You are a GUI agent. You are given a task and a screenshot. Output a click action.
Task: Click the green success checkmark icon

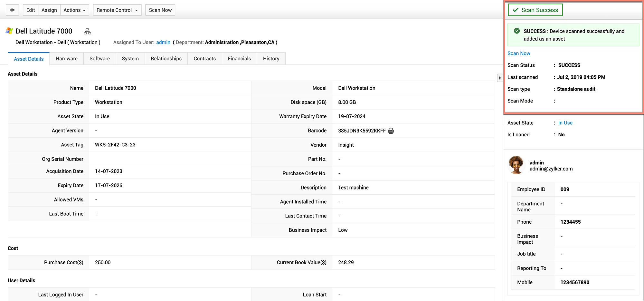(517, 31)
